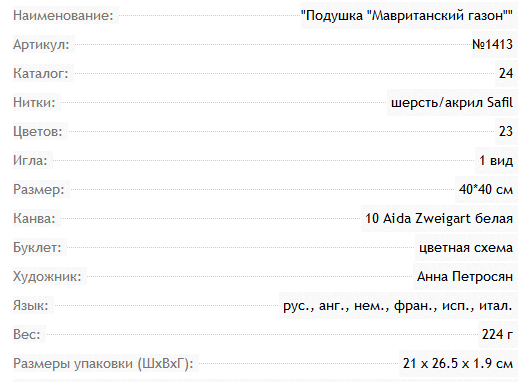Image resolution: width=530 pixels, height=382 pixels.
Task: Click the Наименование label
Action: coord(63,16)
